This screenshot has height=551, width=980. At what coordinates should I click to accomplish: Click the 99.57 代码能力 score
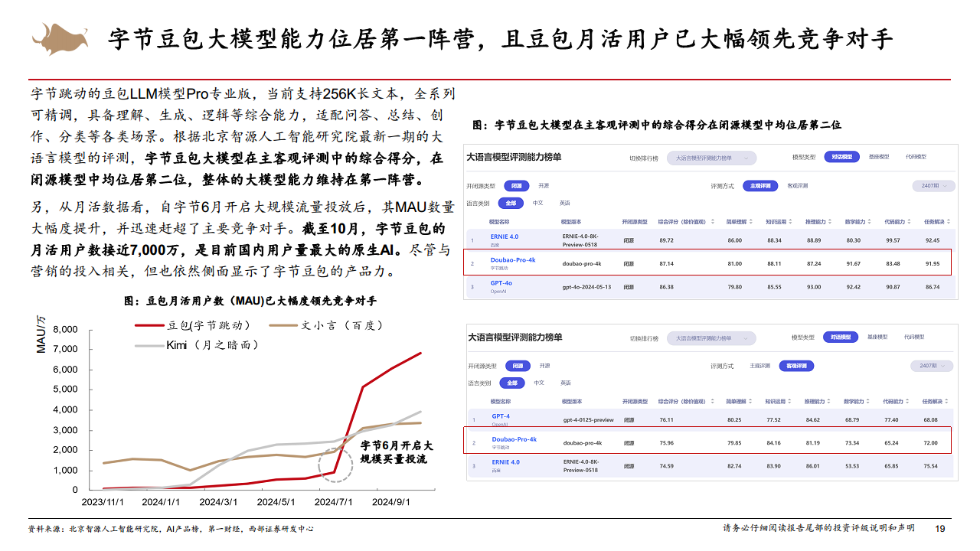[893, 240]
